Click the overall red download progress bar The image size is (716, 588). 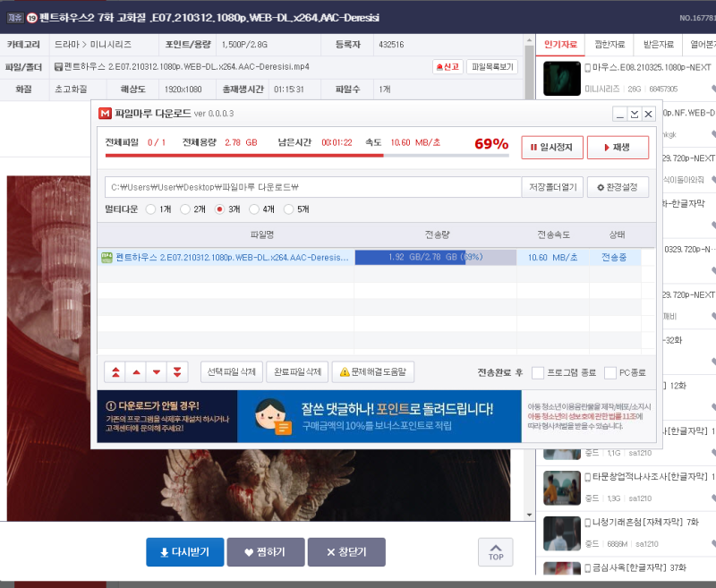(307, 156)
